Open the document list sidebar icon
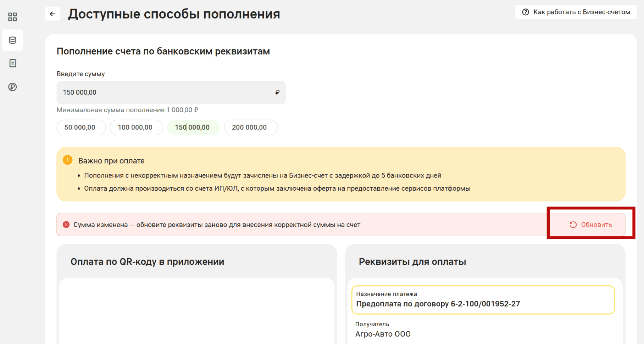644x344 pixels. click(12, 64)
